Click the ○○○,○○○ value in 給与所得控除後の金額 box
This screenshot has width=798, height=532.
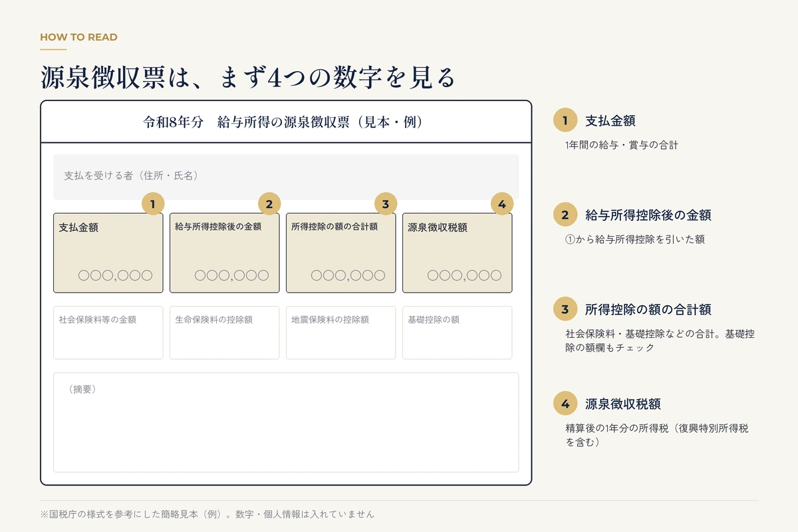click(x=231, y=275)
